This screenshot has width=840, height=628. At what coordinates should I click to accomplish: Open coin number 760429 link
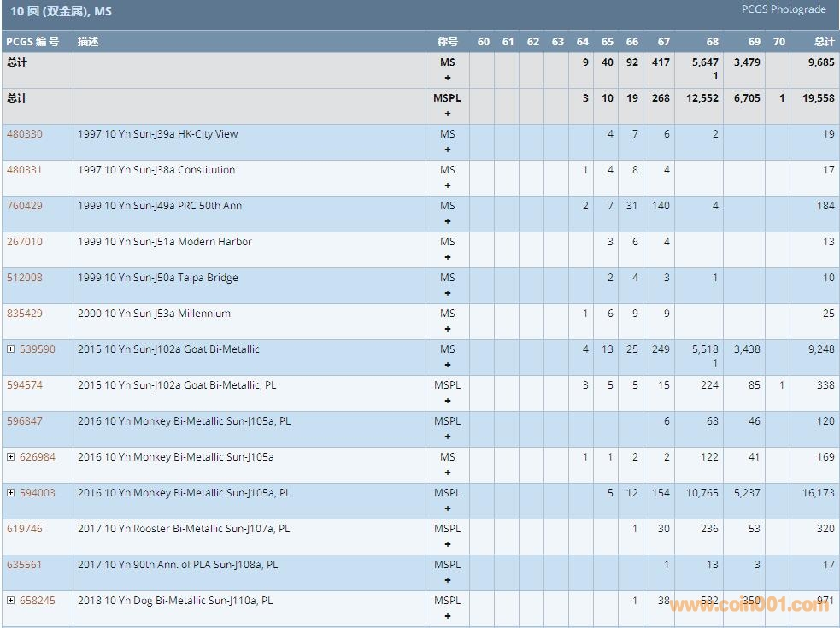(24, 206)
